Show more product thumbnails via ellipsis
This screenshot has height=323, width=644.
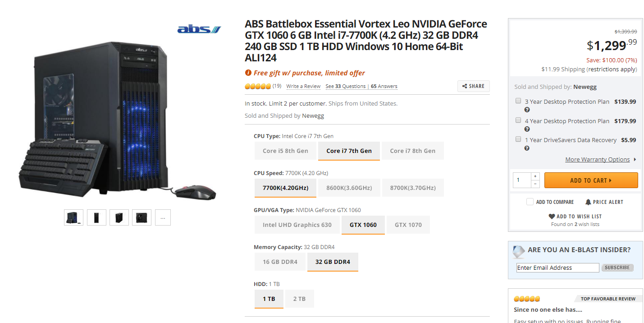(x=163, y=217)
